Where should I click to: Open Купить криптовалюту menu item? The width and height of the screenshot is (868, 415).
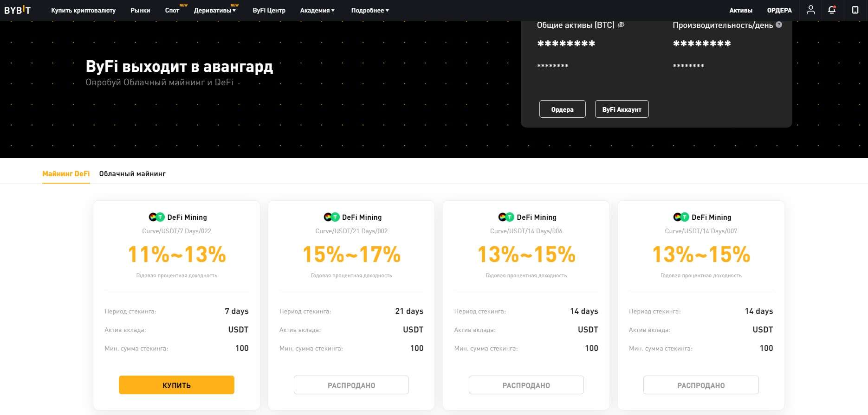click(84, 10)
